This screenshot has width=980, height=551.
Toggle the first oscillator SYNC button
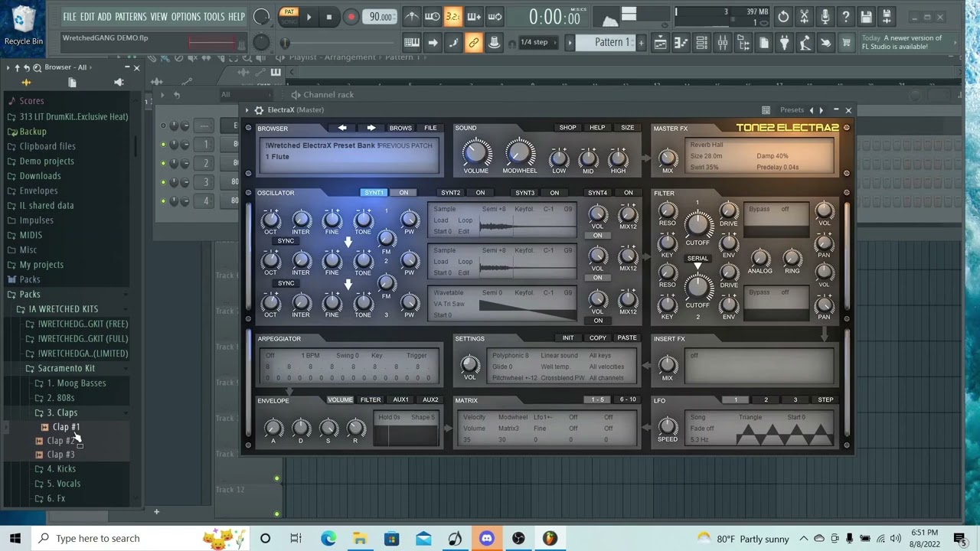(x=286, y=241)
